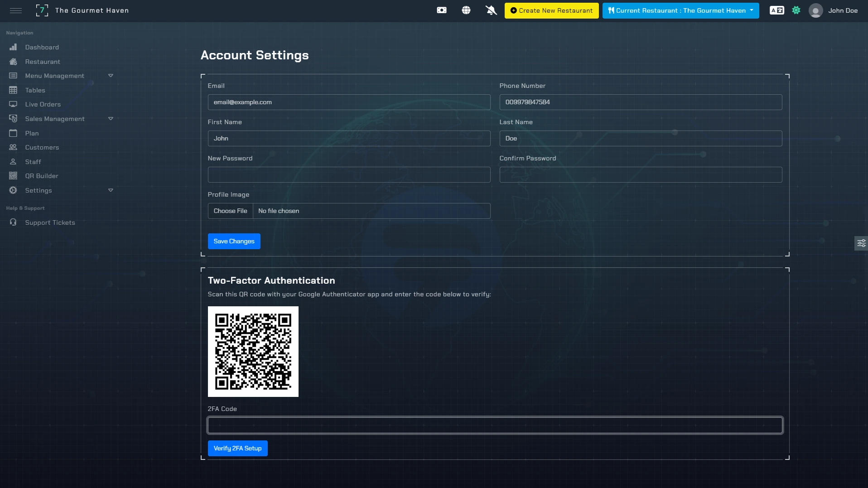Click The Gourmet Haven logo icon
868x488 pixels.
click(42, 10)
